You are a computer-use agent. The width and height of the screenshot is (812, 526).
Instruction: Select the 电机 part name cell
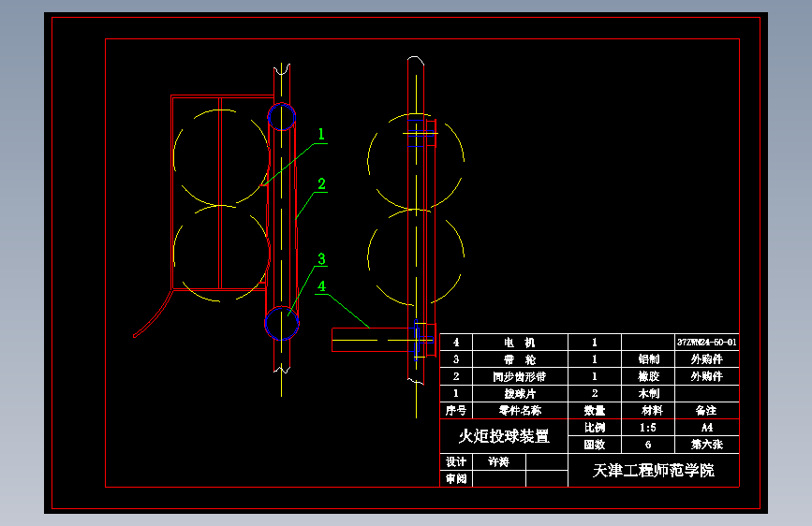coord(520,343)
